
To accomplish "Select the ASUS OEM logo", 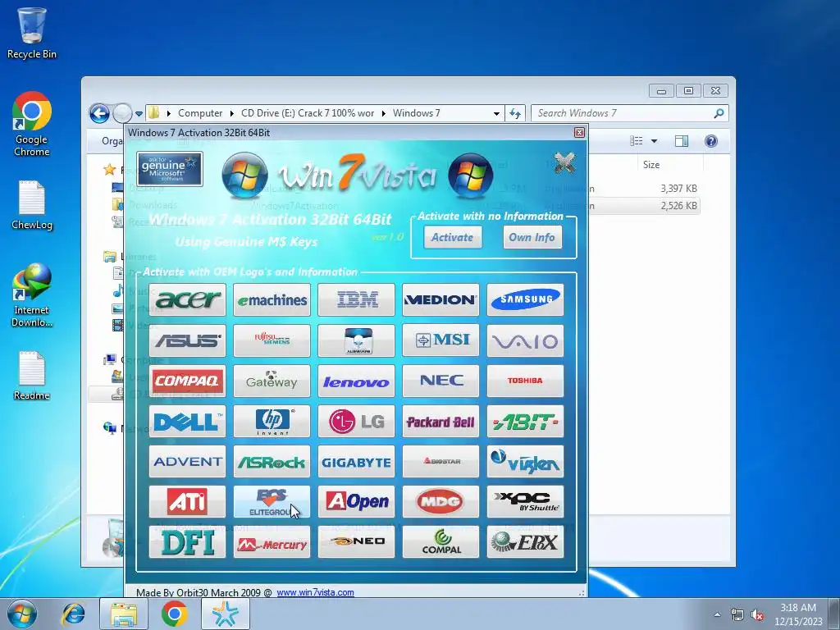I will [188, 340].
